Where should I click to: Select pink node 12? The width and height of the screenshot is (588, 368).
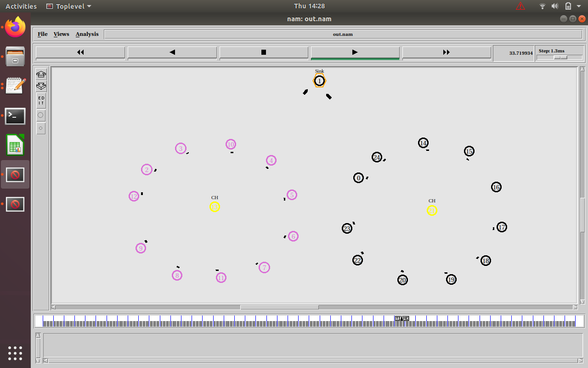coord(134,196)
